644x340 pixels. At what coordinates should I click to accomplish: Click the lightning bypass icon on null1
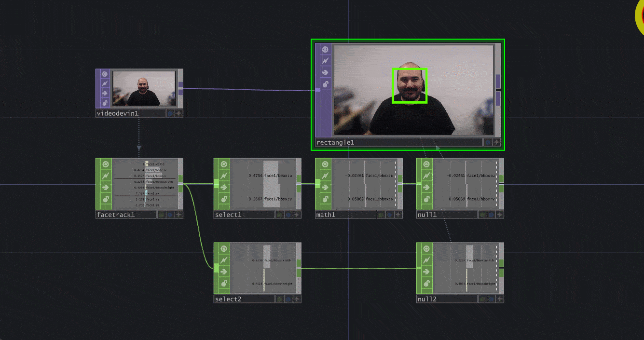click(426, 176)
